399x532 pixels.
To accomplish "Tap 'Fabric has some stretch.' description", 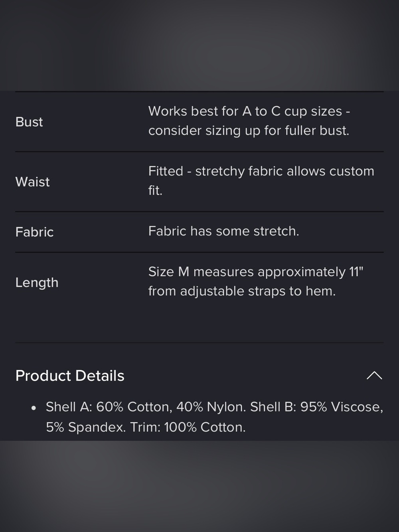I will 223,231.
